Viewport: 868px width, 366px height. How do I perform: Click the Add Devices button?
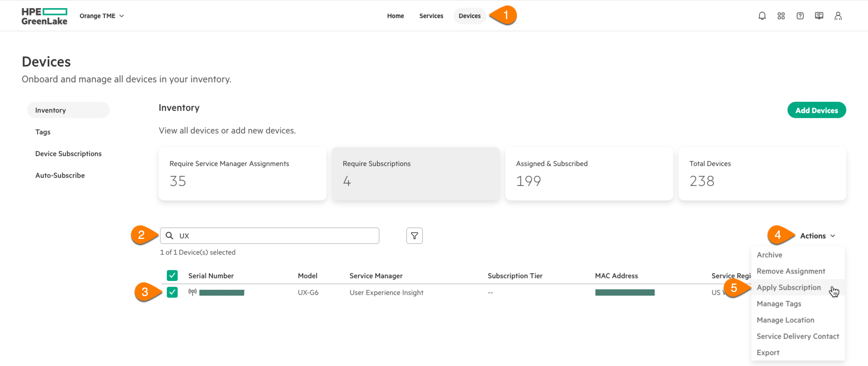(x=816, y=110)
